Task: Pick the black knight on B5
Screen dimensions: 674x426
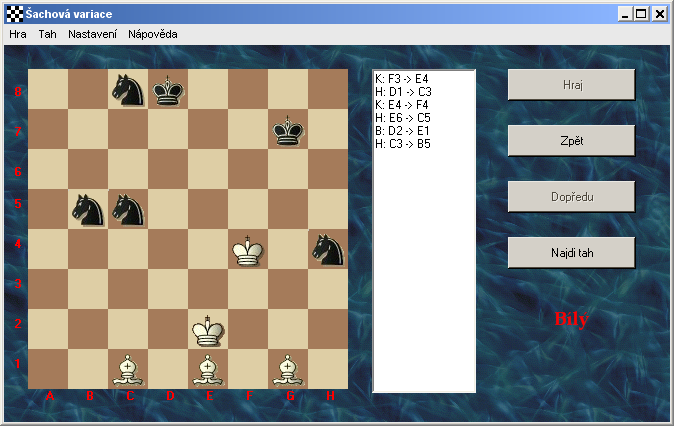Action: [88, 209]
